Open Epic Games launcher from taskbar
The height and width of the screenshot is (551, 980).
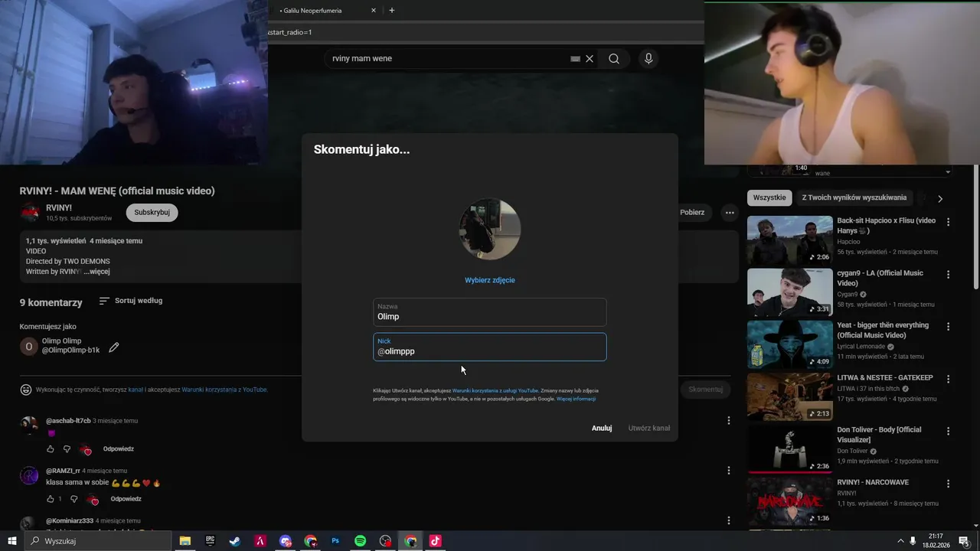point(210,541)
